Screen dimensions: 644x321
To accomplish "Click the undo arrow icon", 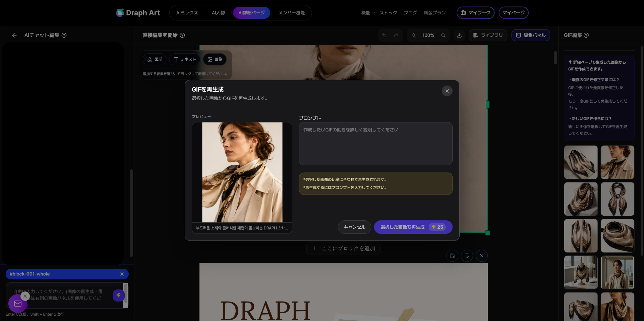I will coord(384,35).
